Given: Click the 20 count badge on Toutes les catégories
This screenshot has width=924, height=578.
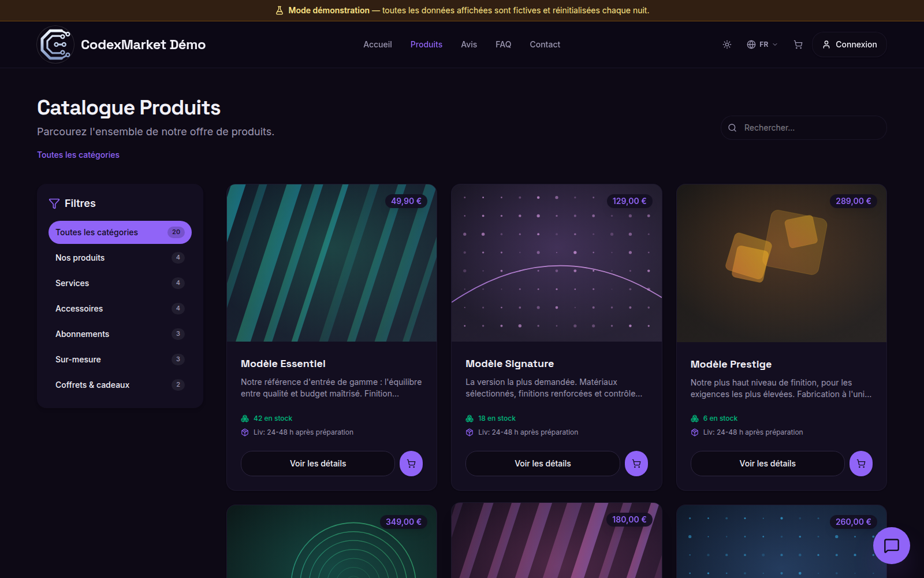Looking at the screenshot, I should (x=176, y=232).
